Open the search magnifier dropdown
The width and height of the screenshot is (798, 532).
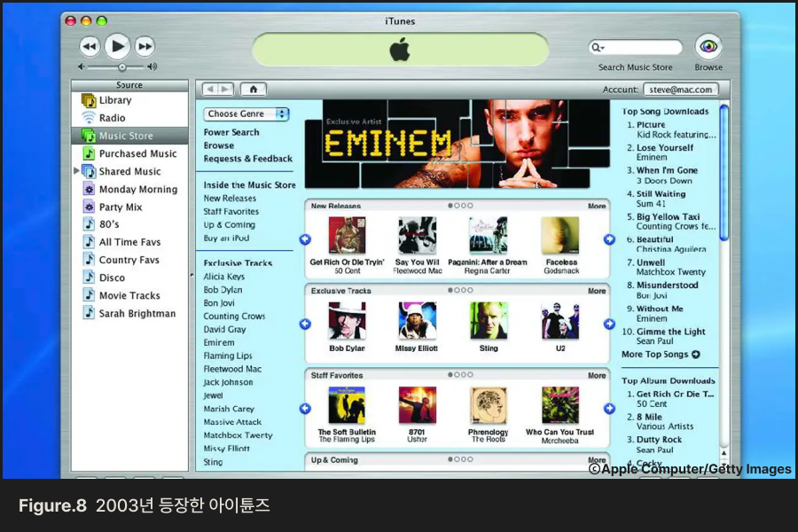pyautogui.click(x=598, y=48)
